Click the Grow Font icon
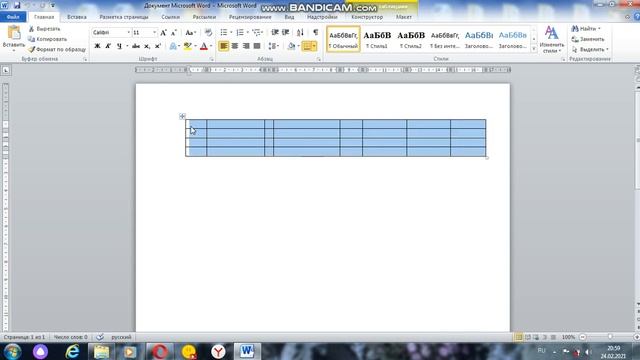 [x=163, y=33]
